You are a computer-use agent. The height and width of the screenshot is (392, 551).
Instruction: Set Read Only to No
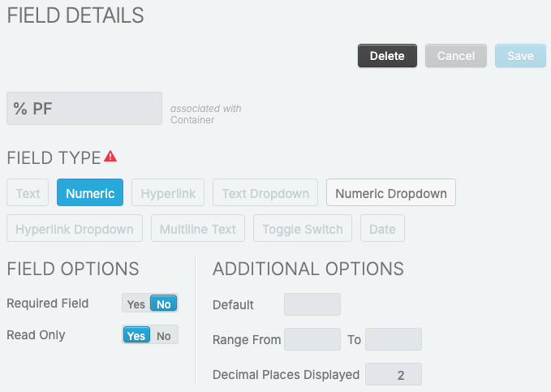[164, 335]
